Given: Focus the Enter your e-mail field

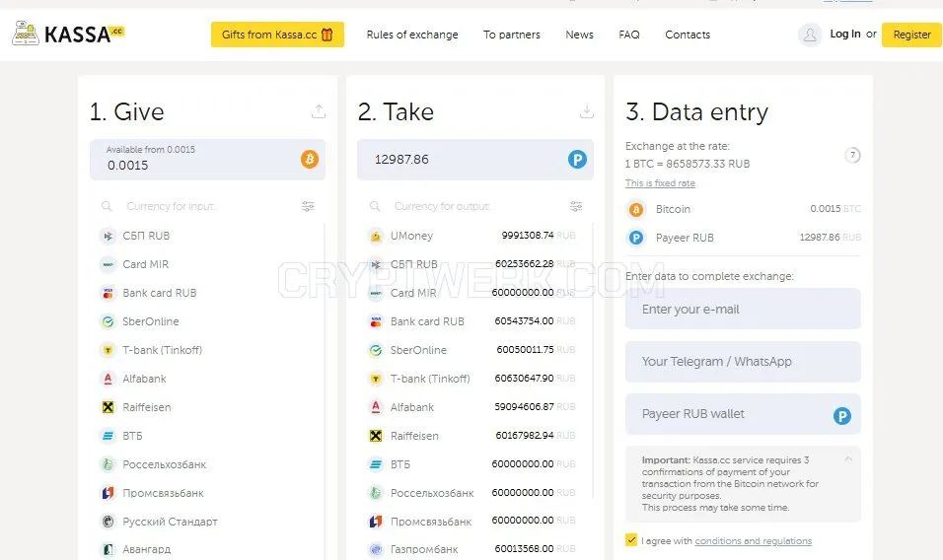Looking at the screenshot, I should [x=743, y=309].
